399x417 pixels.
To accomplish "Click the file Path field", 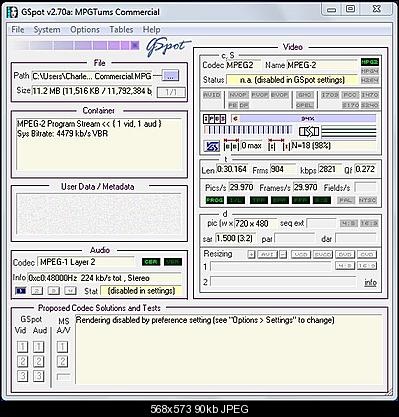I will (x=92, y=76).
